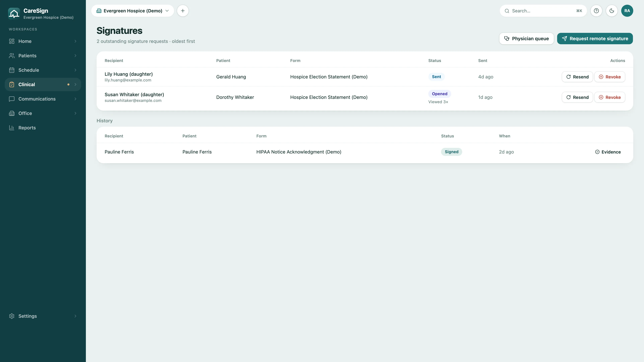Expand the Home chevron in sidebar
644x362 pixels.
pyautogui.click(x=75, y=41)
